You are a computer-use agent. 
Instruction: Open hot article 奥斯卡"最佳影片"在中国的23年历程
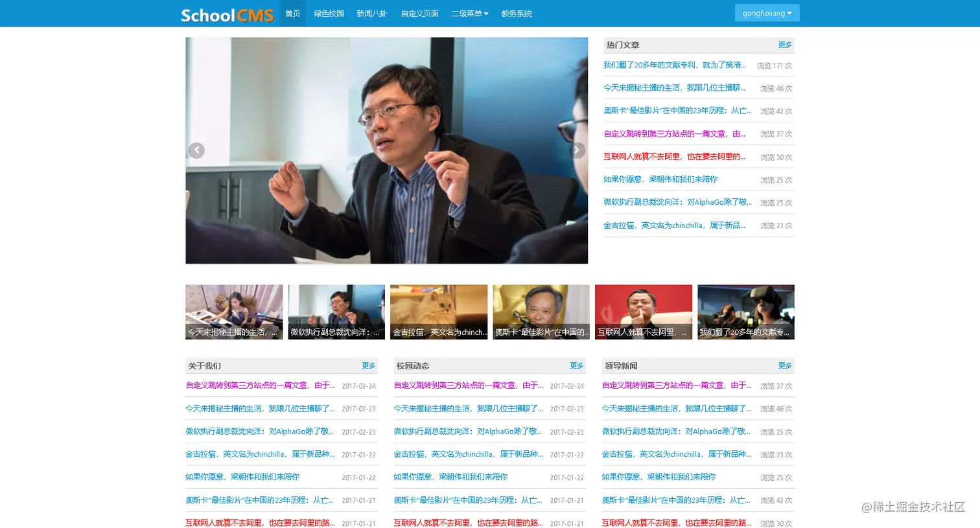pyautogui.click(x=677, y=111)
